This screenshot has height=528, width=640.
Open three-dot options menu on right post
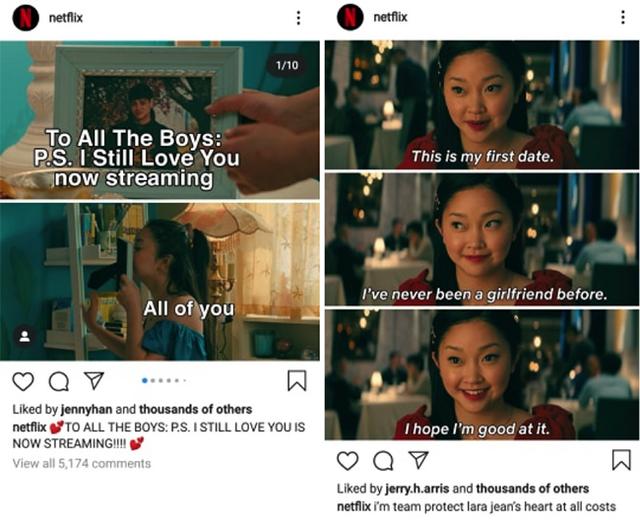pos(623,17)
